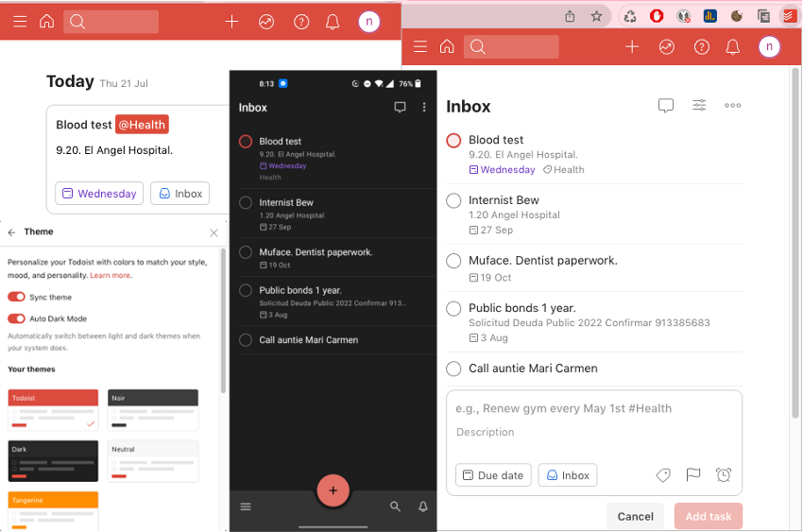Tap mobile bottom search icon
The height and width of the screenshot is (532, 803).
point(395,506)
